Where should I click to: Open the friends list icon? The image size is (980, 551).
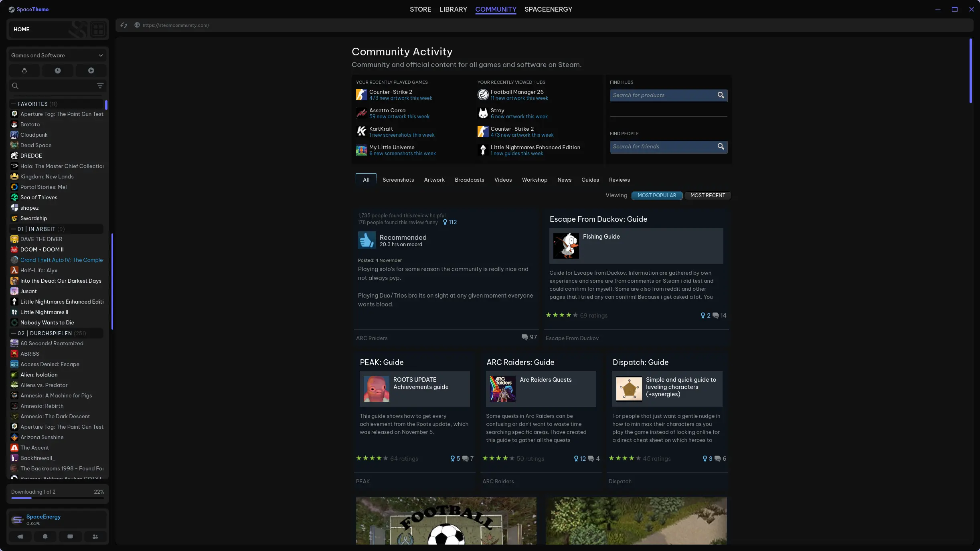(x=95, y=537)
